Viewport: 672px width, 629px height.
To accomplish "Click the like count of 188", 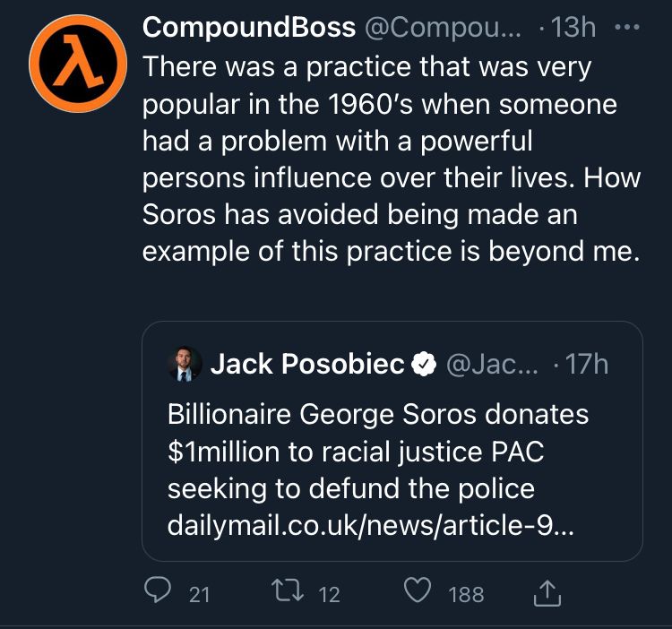I will pos(466,593).
